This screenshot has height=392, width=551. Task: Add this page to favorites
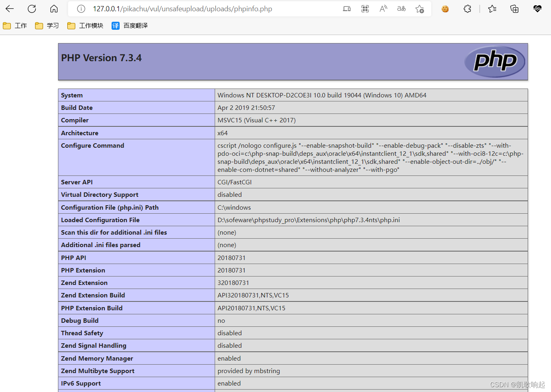420,9
